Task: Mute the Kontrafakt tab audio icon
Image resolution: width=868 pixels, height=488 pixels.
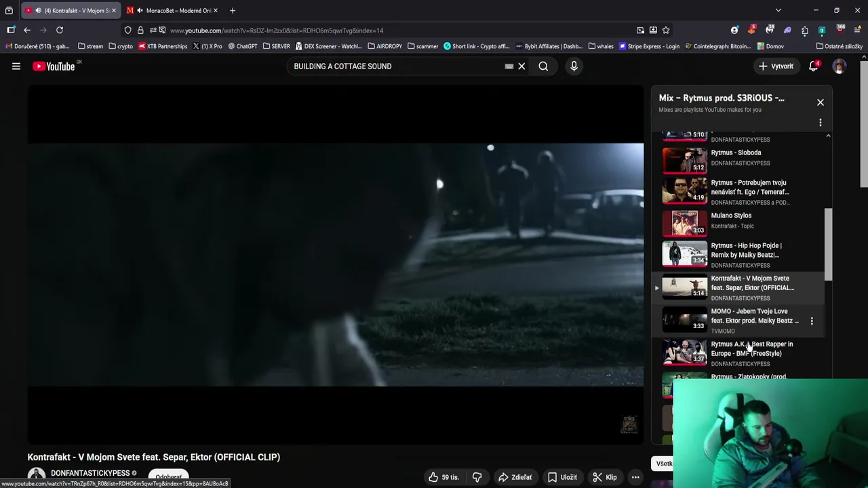Action: (37, 10)
